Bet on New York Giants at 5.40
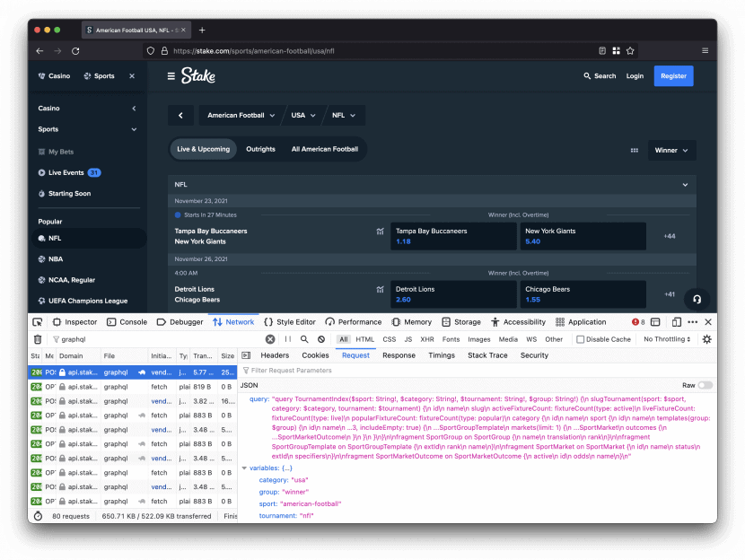The width and height of the screenshot is (745, 560). 583,237
